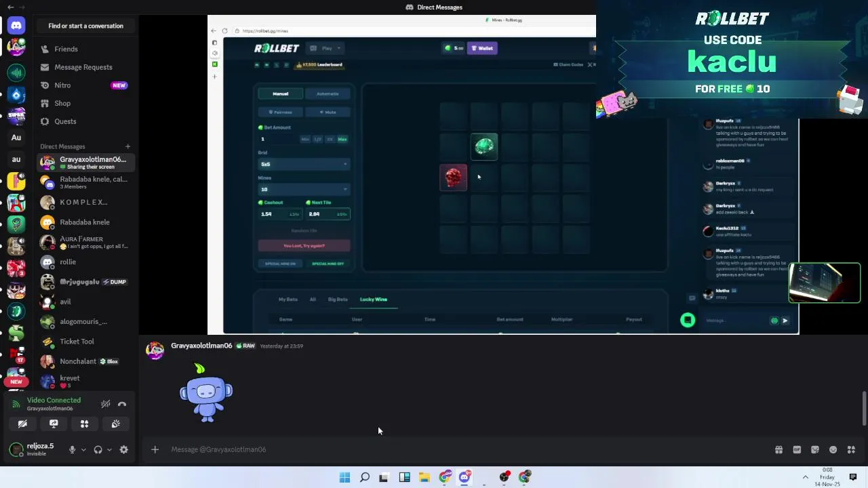Click Gravyaxolotlman06's avatar beside the message
The image size is (868, 488).
(x=155, y=350)
